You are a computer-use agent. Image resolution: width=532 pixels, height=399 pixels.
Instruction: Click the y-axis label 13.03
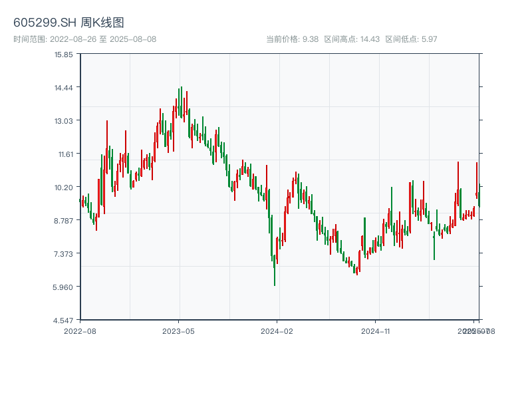pos(63,121)
